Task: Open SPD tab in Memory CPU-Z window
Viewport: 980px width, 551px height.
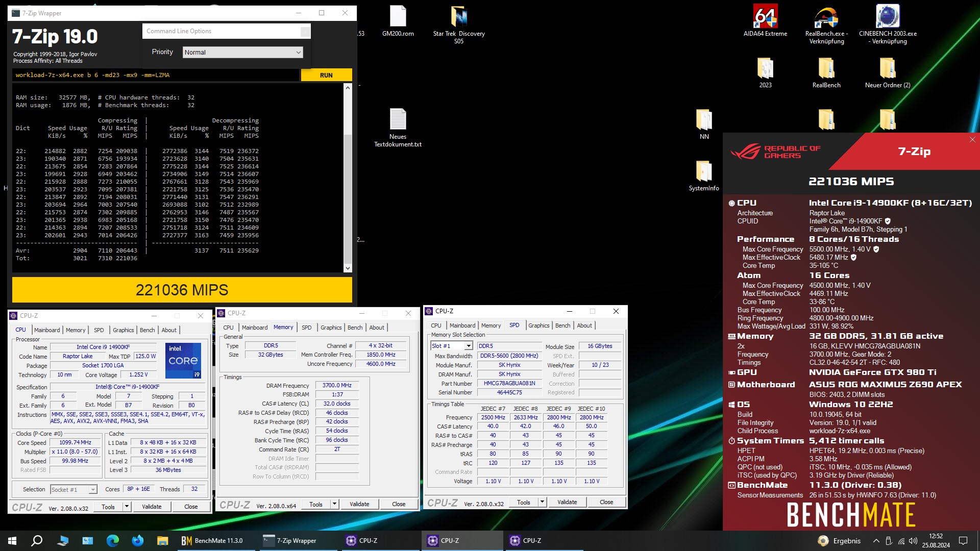Action: tap(306, 328)
